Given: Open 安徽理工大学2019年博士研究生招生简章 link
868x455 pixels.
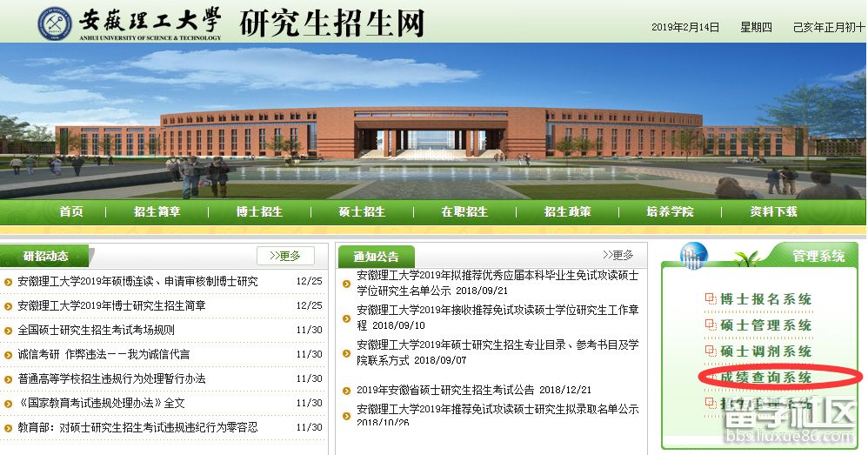Looking at the screenshot, I should pos(111,306).
